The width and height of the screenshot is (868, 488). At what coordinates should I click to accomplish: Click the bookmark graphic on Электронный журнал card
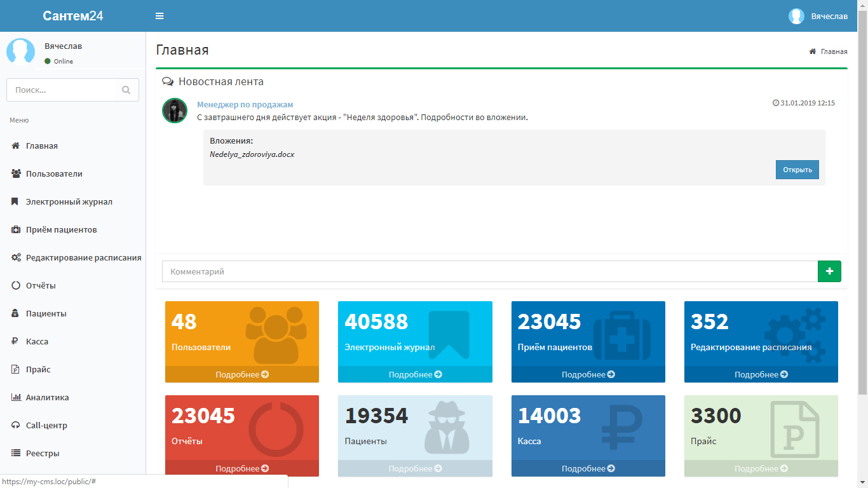(449, 335)
